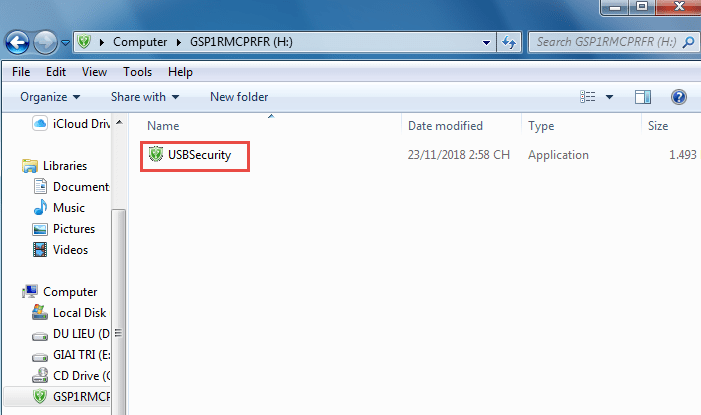This screenshot has width=701, height=415.
Task: Open the Edit menu
Action: [56, 72]
